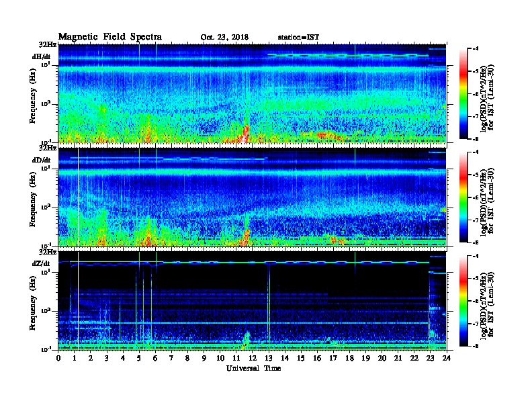Click hour "12" on the time axis
Image resolution: width=532 pixels, height=411 pixels.
pos(253,359)
